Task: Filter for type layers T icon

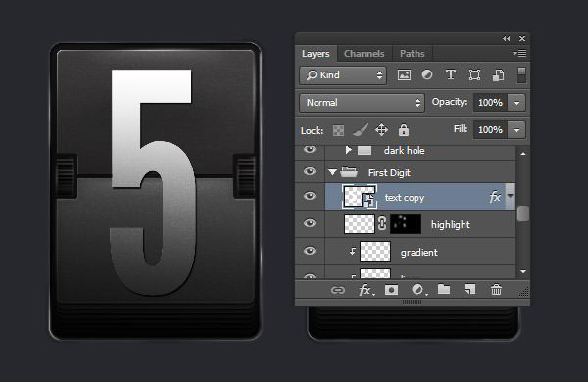Action: [x=451, y=75]
